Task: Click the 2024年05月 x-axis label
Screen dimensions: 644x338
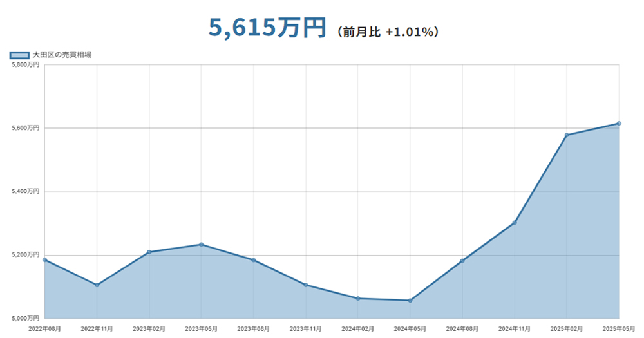Action: click(x=410, y=329)
